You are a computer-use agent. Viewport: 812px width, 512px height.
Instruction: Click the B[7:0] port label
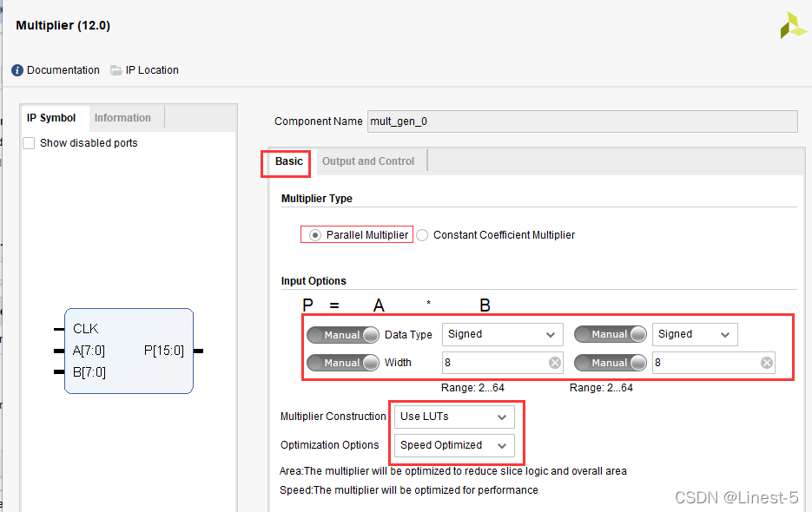click(89, 373)
